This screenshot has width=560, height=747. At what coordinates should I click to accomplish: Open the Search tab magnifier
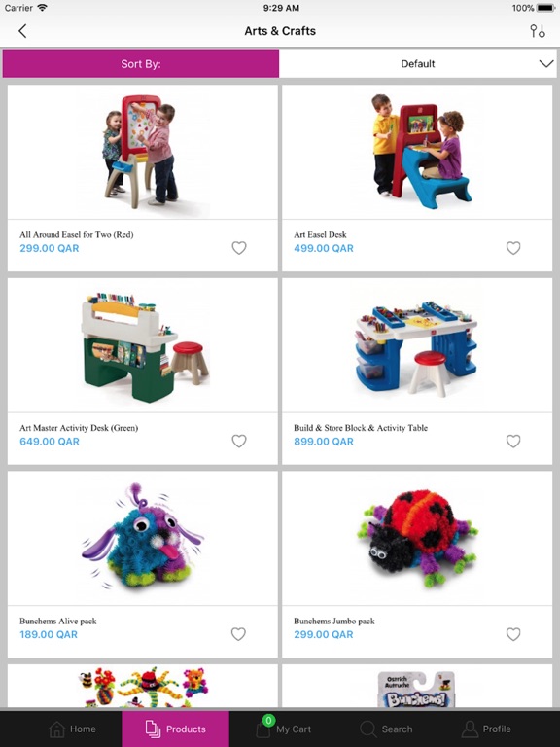pos(367,729)
